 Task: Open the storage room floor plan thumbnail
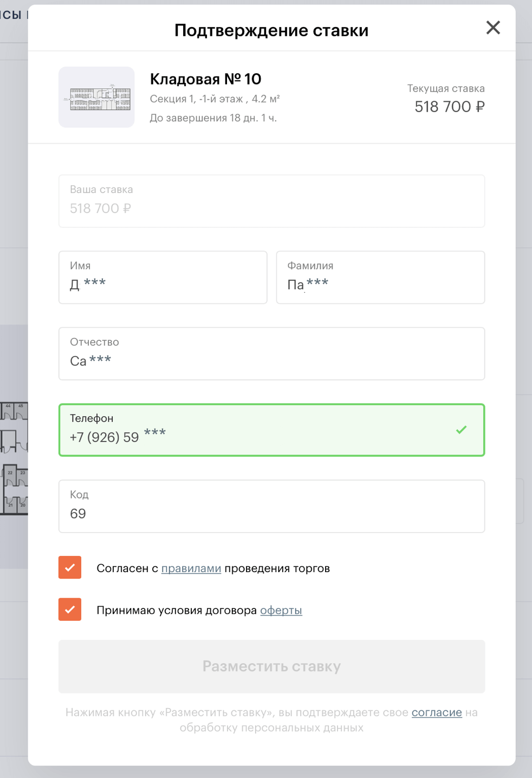[x=96, y=98]
